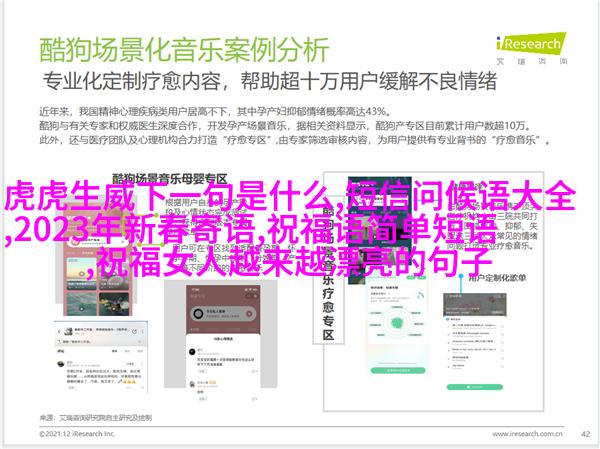Click green button under the playlist
The height and width of the screenshot is (449, 600).
[x=474, y=387]
